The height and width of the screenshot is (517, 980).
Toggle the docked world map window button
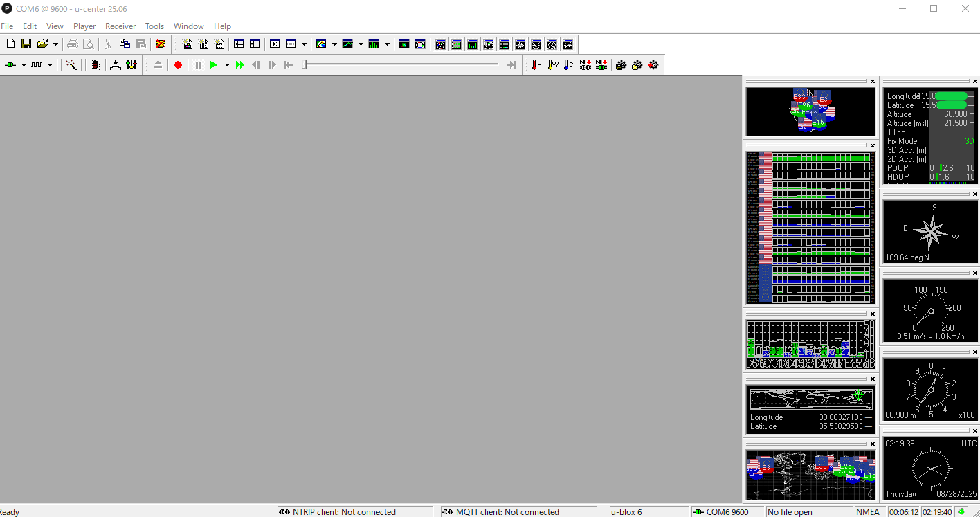click(x=488, y=44)
